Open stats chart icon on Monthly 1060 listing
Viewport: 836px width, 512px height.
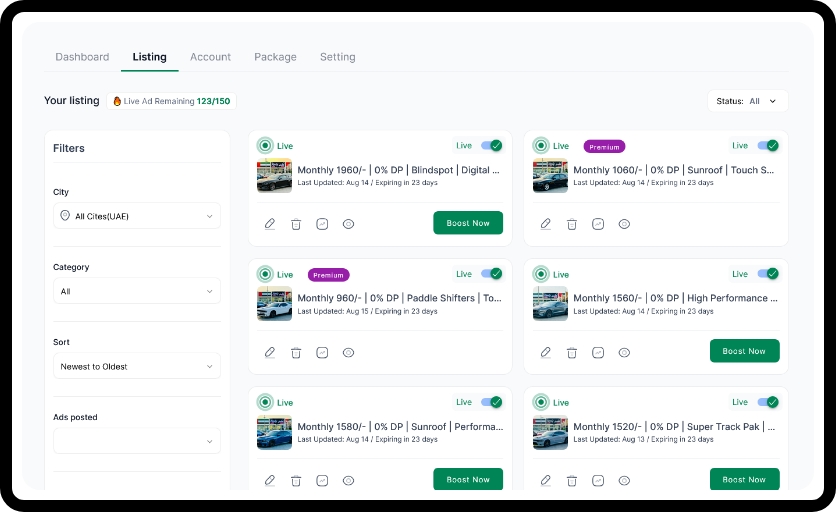pos(598,224)
